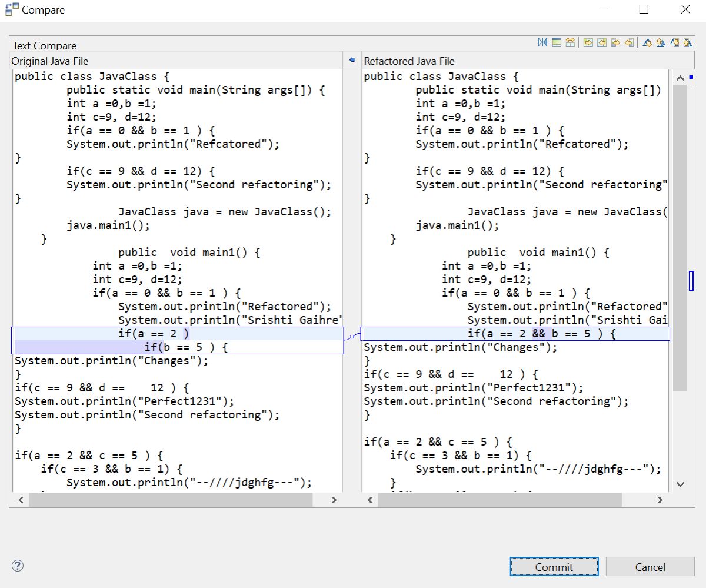Click 'if(a == 2 )' in original file
Viewport: 706px width, 588px height.
(154, 334)
